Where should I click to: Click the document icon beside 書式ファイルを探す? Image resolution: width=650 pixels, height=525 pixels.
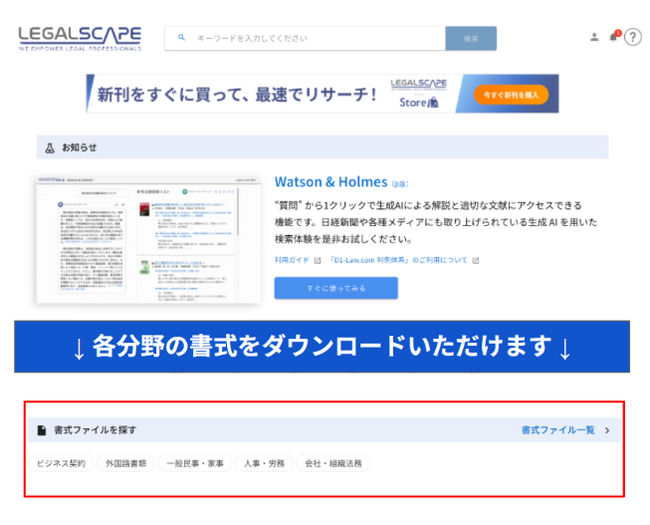pyautogui.click(x=41, y=430)
